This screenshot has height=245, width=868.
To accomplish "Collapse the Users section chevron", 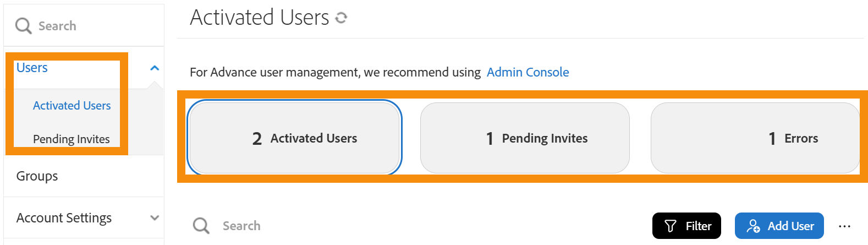I will click(x=155, y=68).
